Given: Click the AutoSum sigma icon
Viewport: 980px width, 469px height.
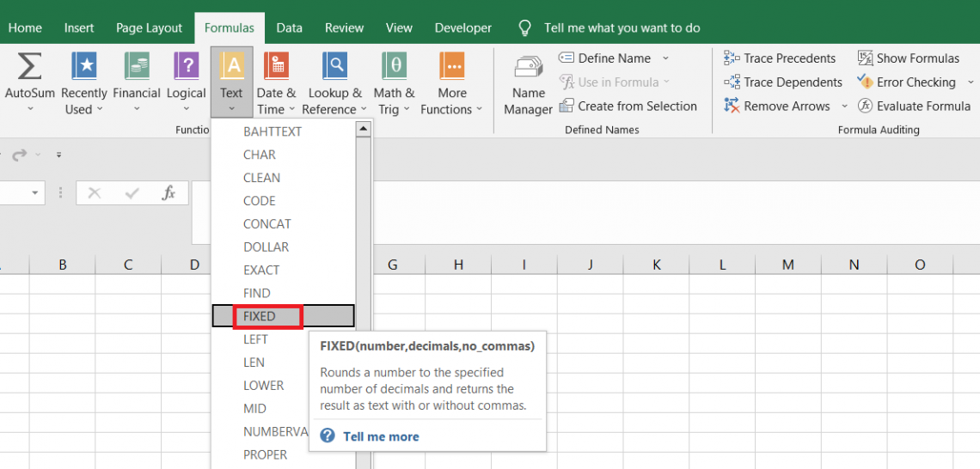Looking at the screenshot, I should coord(29,67).
